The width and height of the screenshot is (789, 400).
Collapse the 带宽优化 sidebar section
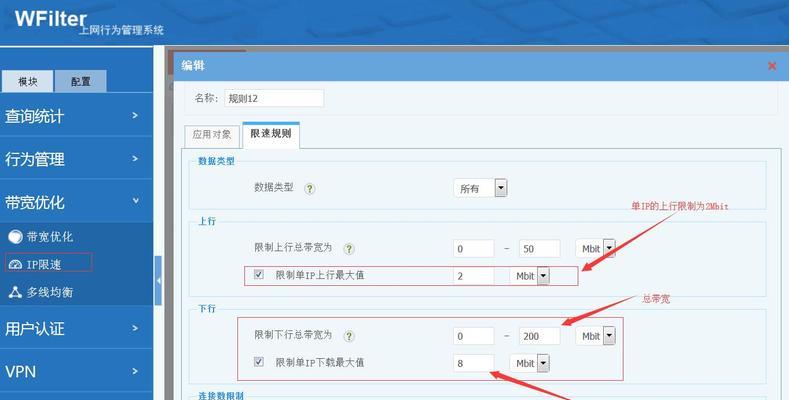tap(76, 202)
